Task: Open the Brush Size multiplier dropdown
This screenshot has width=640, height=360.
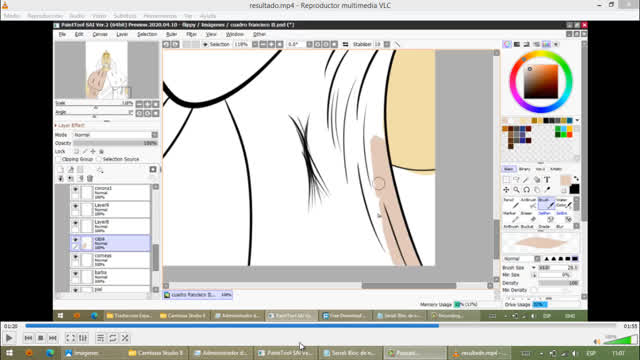Action: 533,268
